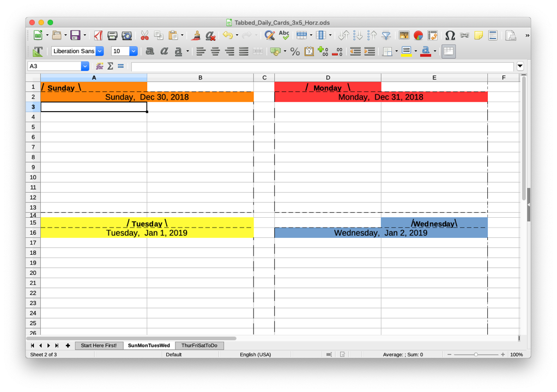The image size is (557, 392).
Task: Insert a pivot table
Action: pos(432,35)
